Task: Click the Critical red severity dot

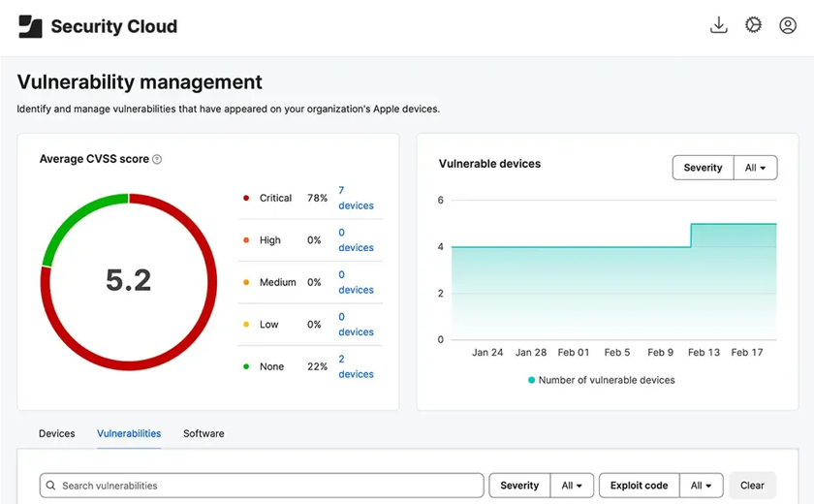Action: pos(245,198)
